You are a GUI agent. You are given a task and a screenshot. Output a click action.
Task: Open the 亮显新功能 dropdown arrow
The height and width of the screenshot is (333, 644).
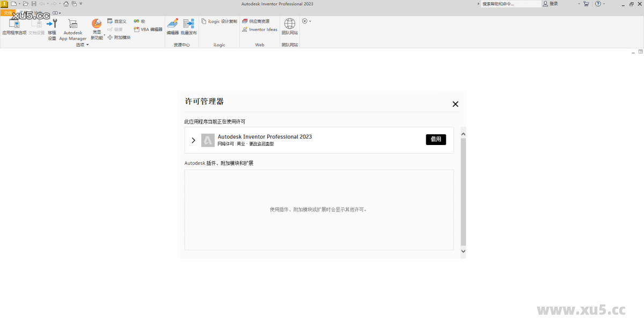click(104, 34)
